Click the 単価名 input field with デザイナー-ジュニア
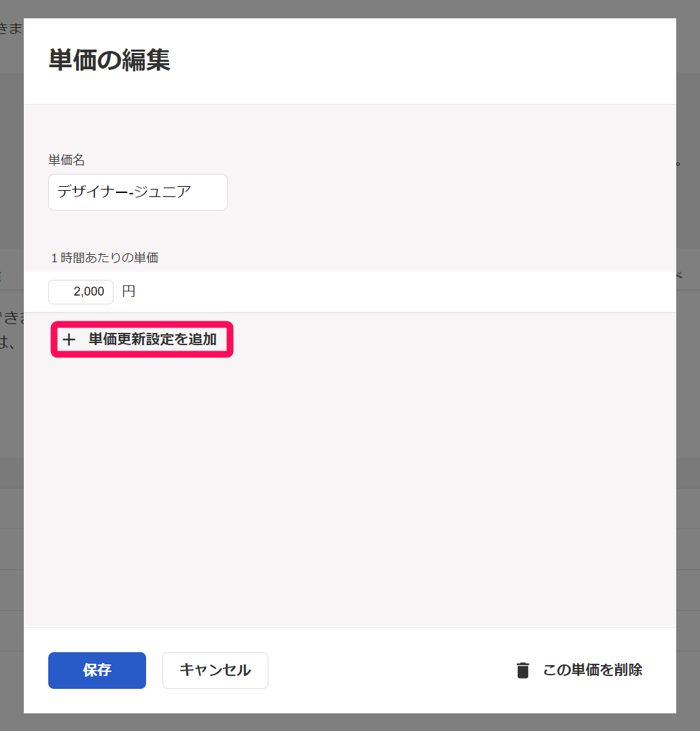This screenshot has height=731, width=700. point(137,192)
